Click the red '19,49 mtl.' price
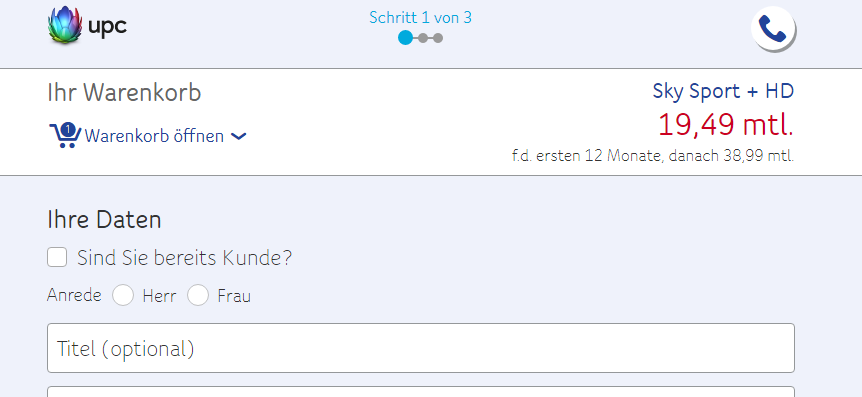Viewport: 862px width, 397px height. (726, 124)
